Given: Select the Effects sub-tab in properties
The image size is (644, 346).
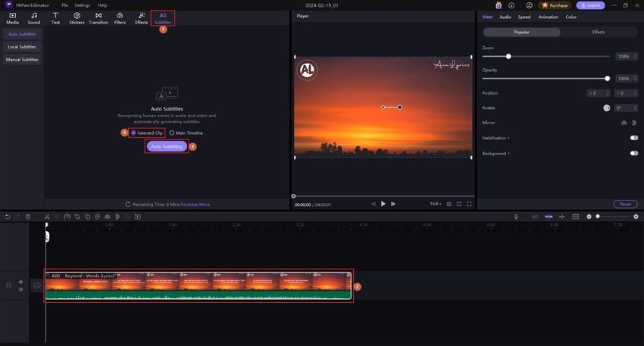Looking at the screenshot, I should pos(599,32).
